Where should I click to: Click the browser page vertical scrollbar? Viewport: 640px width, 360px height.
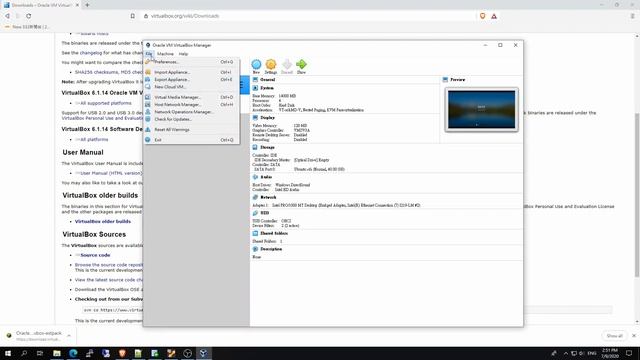(x=637, y=196)
